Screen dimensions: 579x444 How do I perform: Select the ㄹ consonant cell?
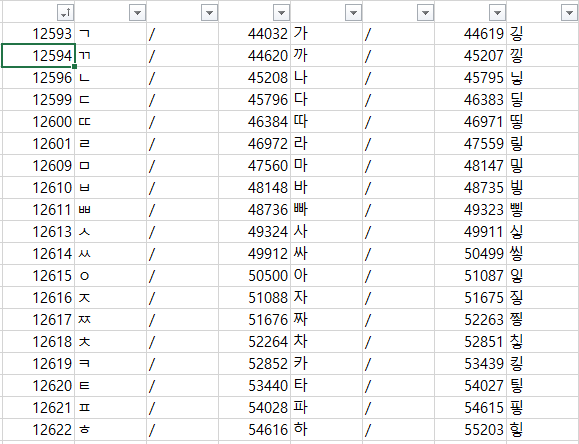(110, 144)
